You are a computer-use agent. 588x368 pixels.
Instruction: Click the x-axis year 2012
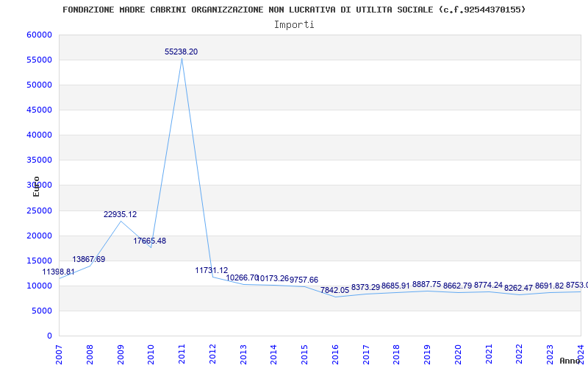(212, 355)
